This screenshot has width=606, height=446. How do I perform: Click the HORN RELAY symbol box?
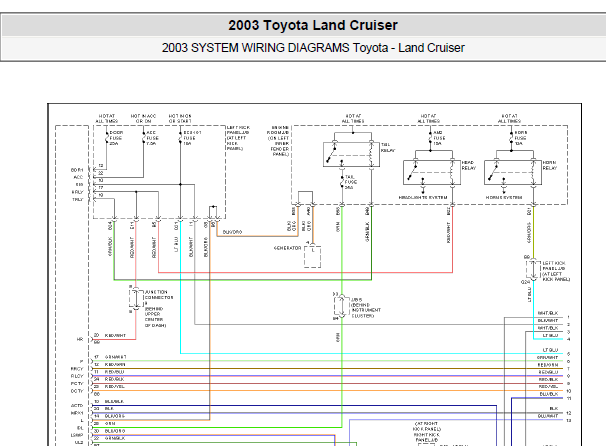[513, 172]
